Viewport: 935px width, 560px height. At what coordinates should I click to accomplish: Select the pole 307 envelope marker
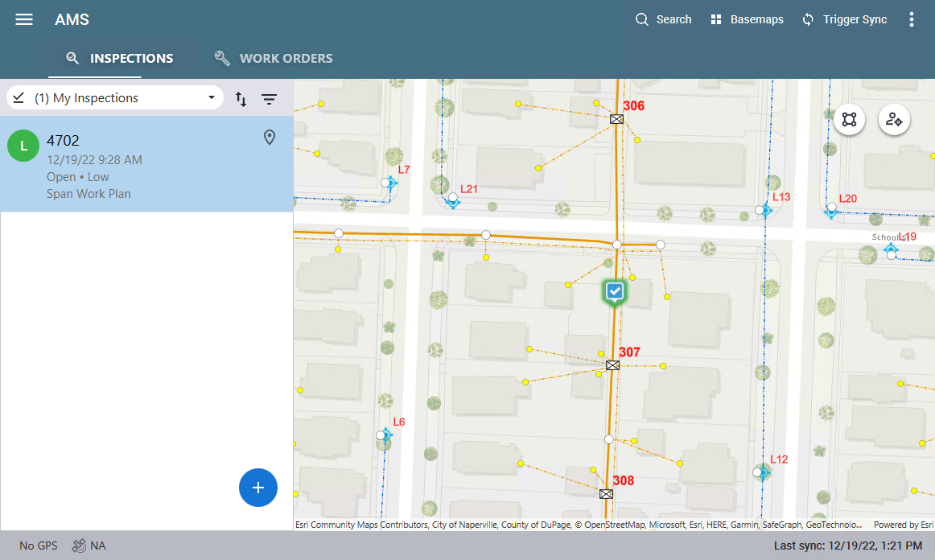612,365
